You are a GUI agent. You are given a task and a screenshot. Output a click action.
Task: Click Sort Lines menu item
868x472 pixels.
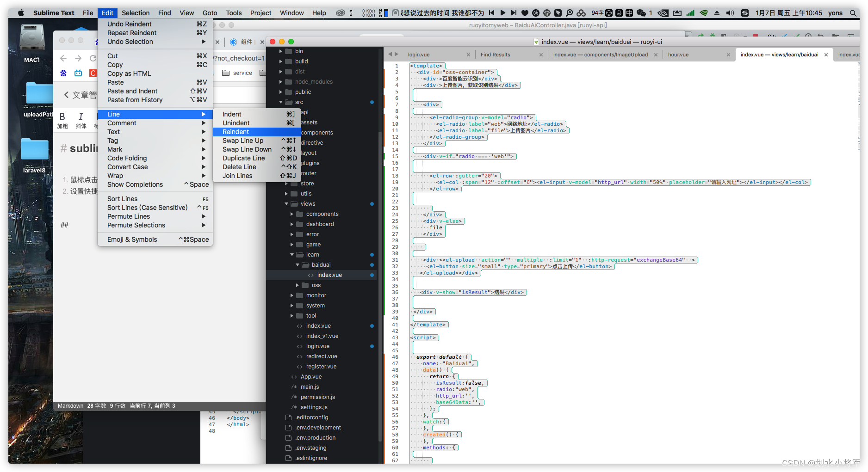point(155,199)
